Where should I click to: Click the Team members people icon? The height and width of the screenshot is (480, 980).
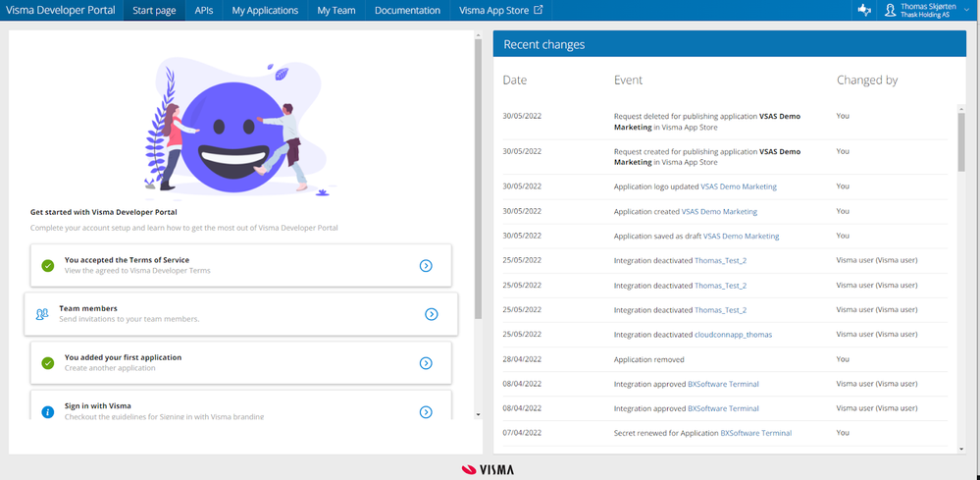point(42,314)
